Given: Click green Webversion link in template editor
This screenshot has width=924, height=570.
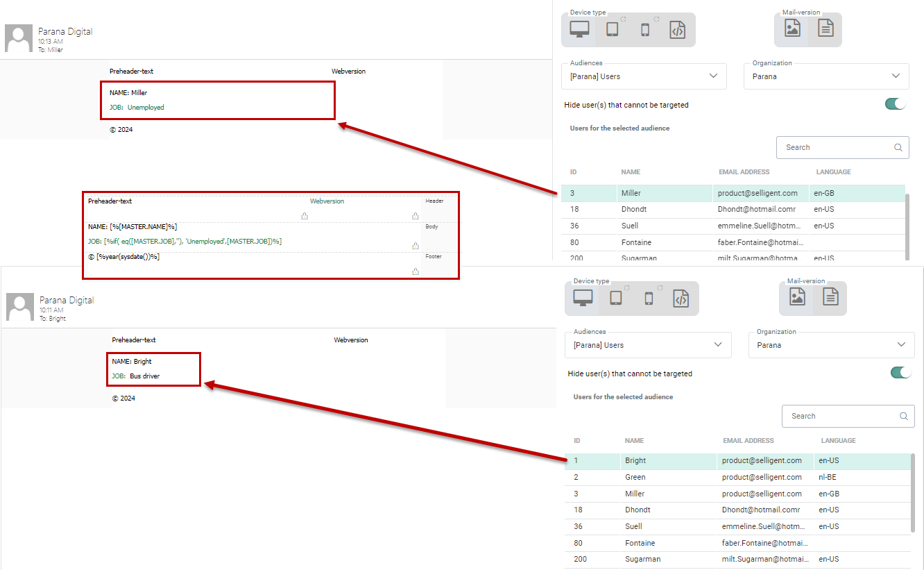Looking at the screenshot, I should tap(327, 201).
